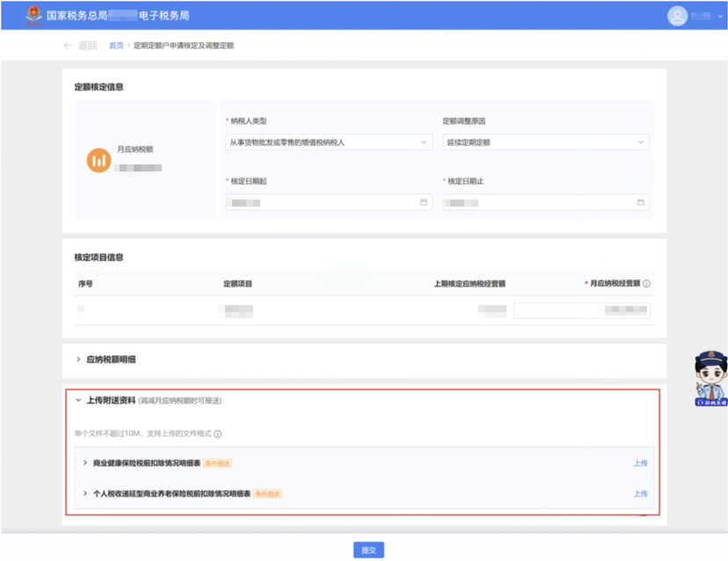This screenshot has width=728, height=561.
Task: Go to 首页 in the breadcrumb
Action: pos(115,45)
